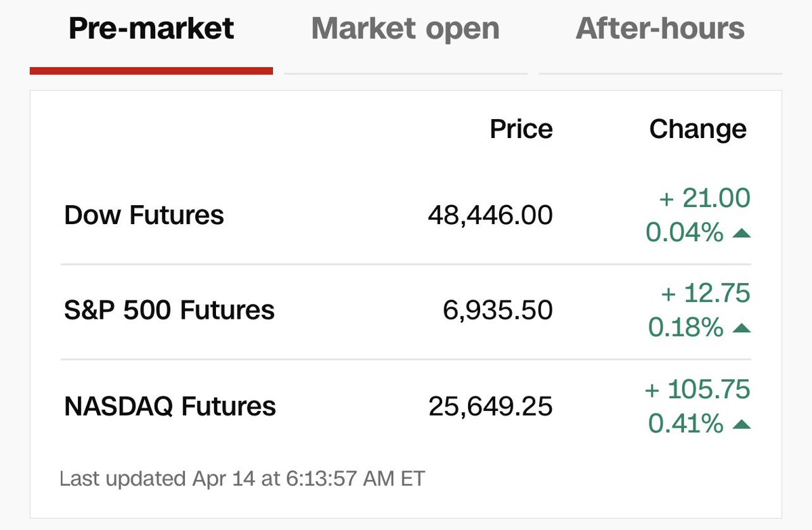Select the NASDAQ price 25,649.25
Viewport: 812px width, 530px height.
[490, 407]
